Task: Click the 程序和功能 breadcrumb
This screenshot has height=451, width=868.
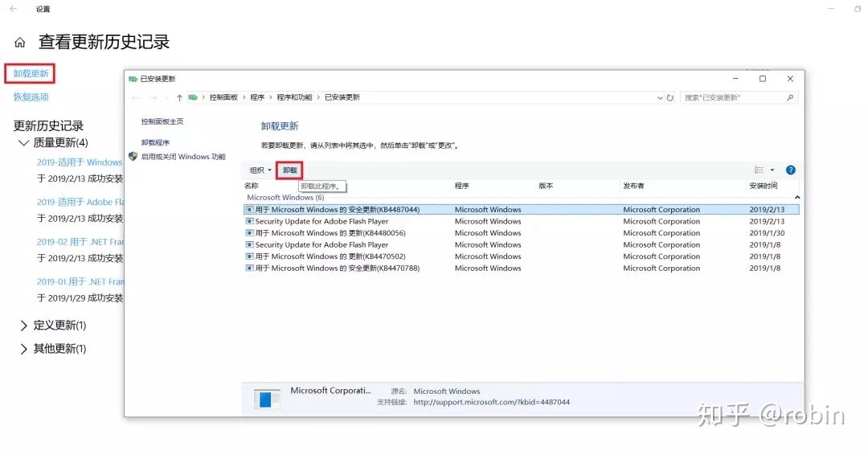Action: pos(294,97)
